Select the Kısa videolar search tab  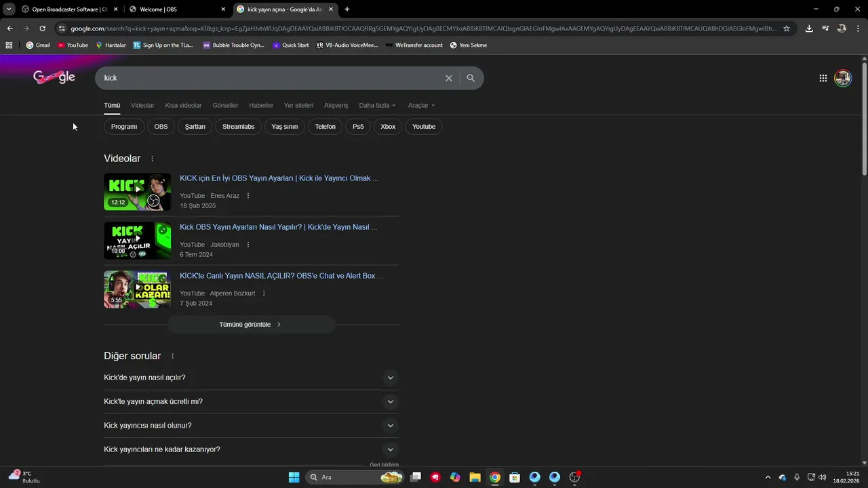(183, 105)
